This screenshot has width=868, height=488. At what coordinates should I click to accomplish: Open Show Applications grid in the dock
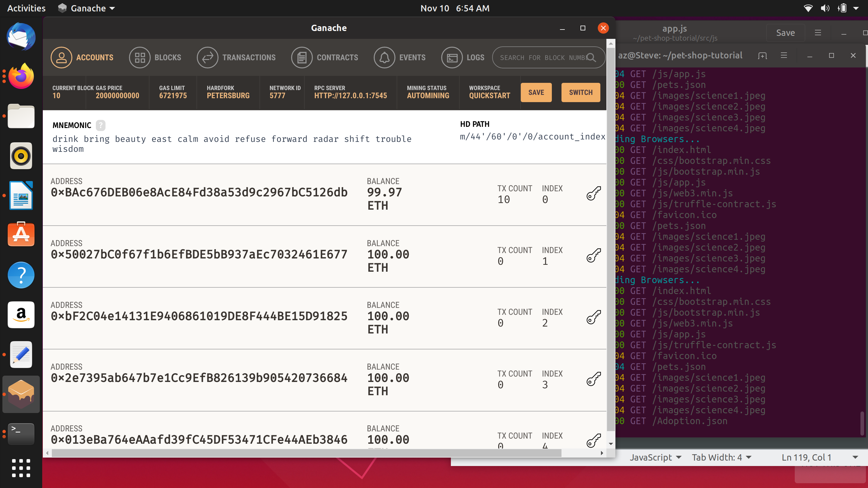(21, 468)
